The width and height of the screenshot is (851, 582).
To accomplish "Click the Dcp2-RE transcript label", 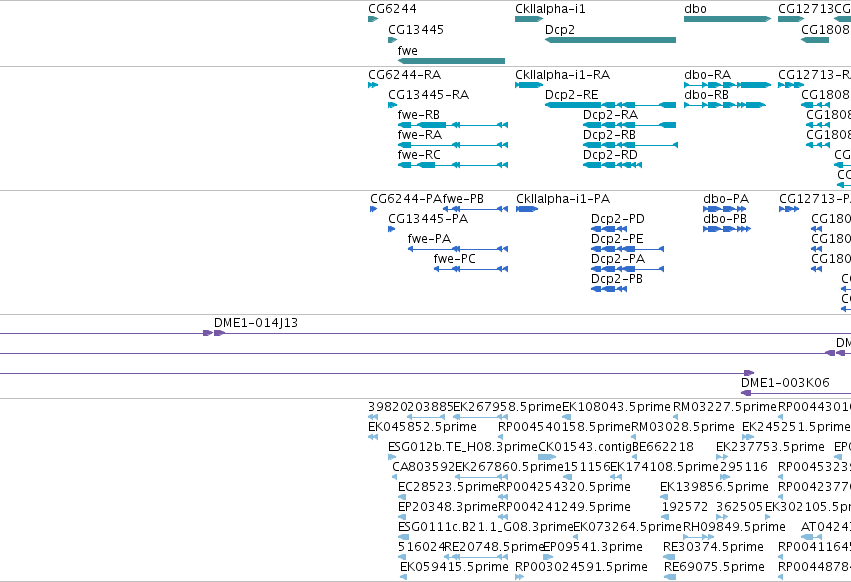I will tap(571, 95).
